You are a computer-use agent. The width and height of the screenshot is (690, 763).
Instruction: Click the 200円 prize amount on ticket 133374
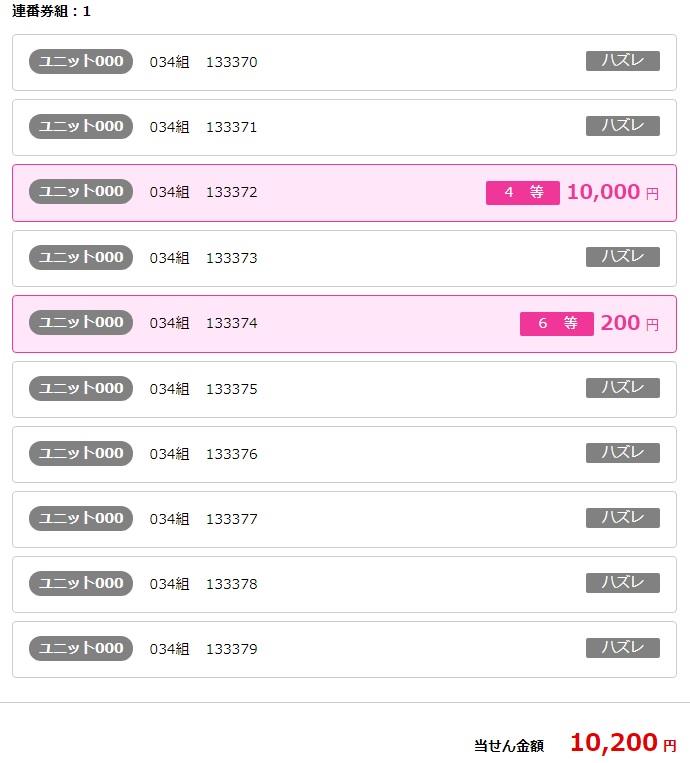point(630,323)
